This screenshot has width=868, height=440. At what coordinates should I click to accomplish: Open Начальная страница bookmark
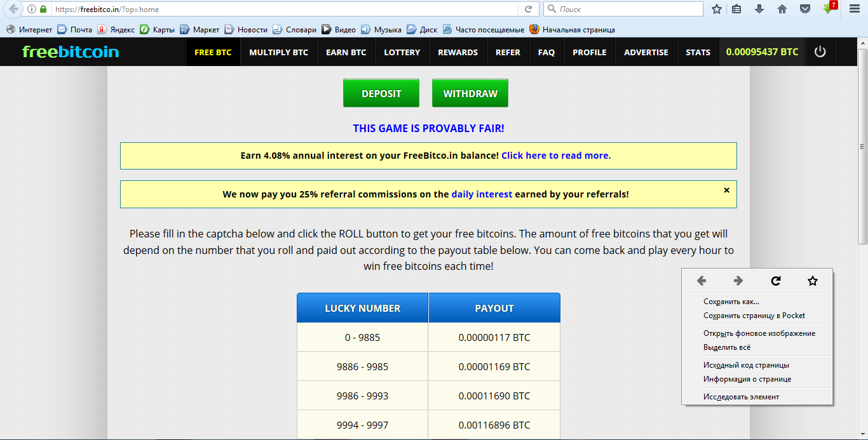(572, 29)
